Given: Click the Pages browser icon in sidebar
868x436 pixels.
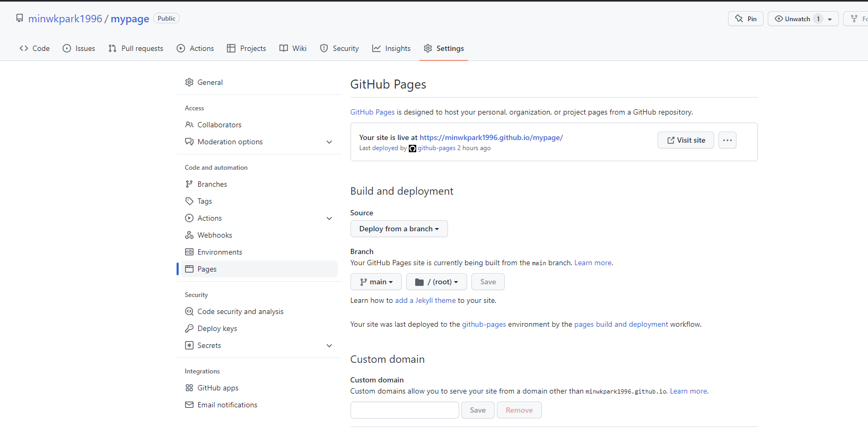Looking at the screenshot, I should coord(189,269).
